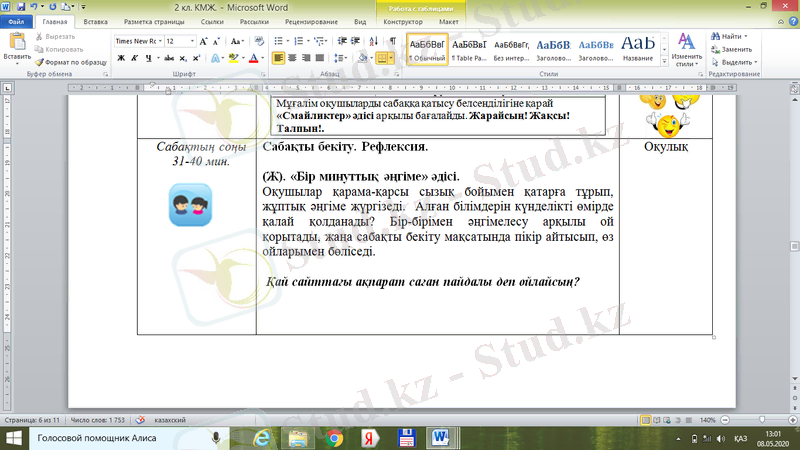Click the zoom slider in status bar
The height and width of the screenshot is (450, 800).
click(761, 420)
